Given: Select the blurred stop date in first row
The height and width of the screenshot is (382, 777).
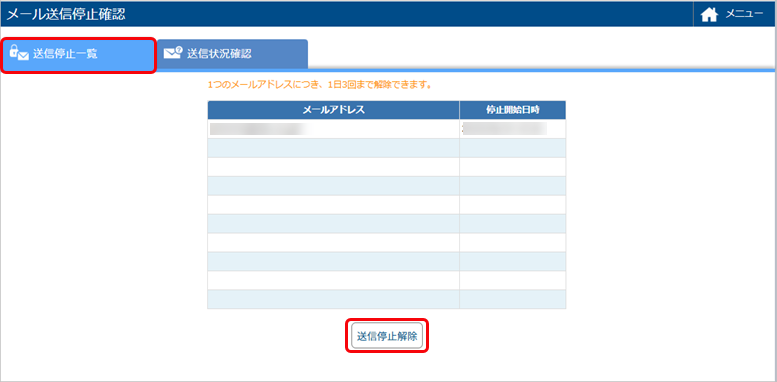Looking at the screenshot, I should coord(504,129).
